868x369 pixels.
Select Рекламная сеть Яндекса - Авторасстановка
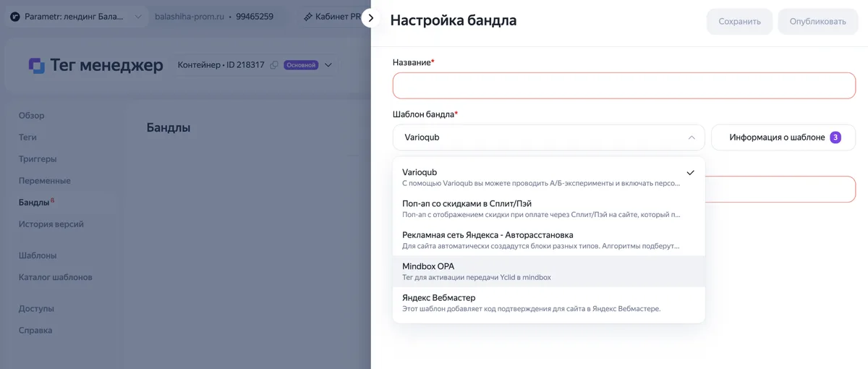548,240
